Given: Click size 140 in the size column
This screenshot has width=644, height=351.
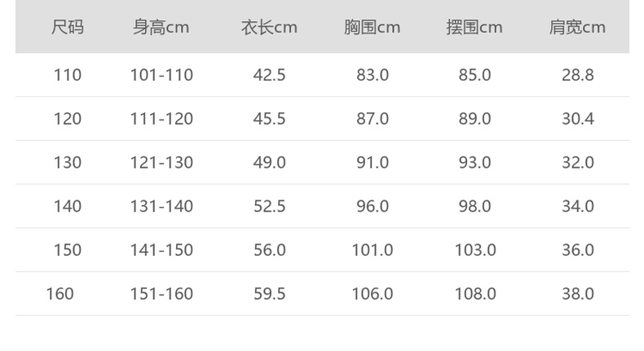Looking at the screenshot, I should (68, 207).
